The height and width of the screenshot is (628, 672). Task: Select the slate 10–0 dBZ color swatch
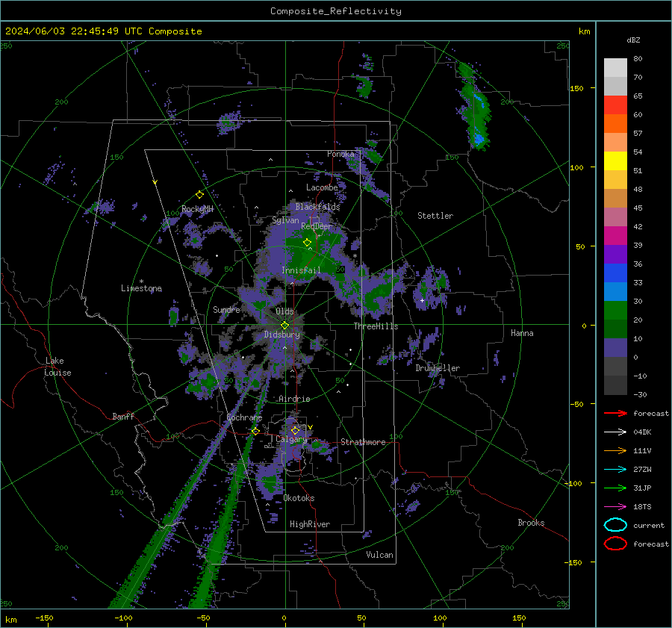coord(615,347)
